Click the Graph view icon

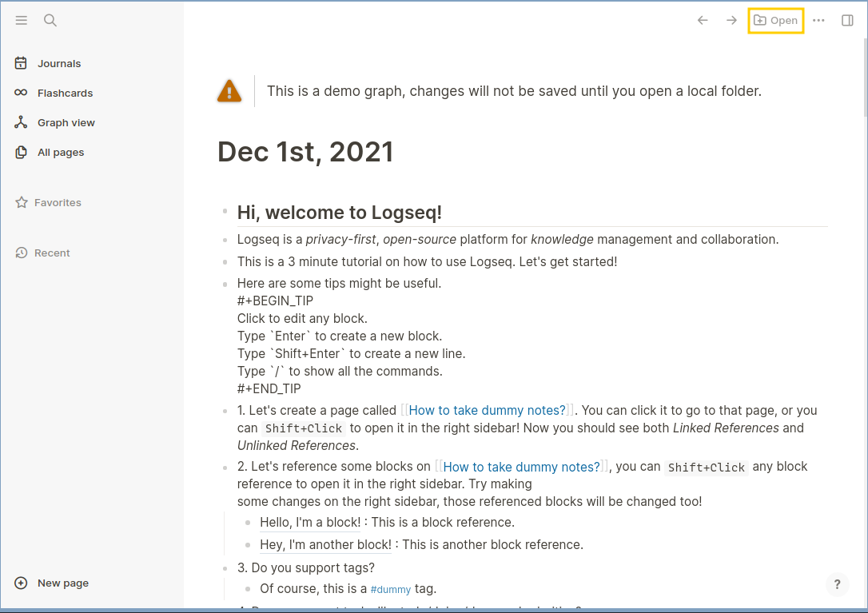click(21, 122)
